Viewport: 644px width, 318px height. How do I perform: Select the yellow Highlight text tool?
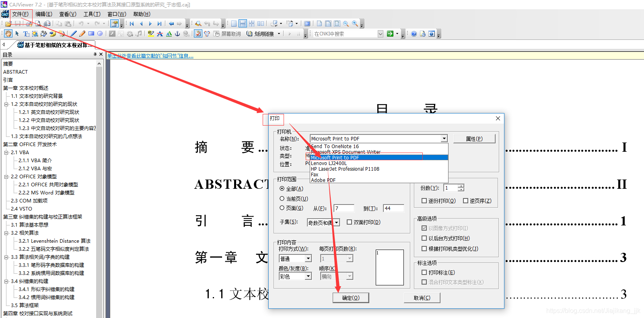[x=151, y=33]
